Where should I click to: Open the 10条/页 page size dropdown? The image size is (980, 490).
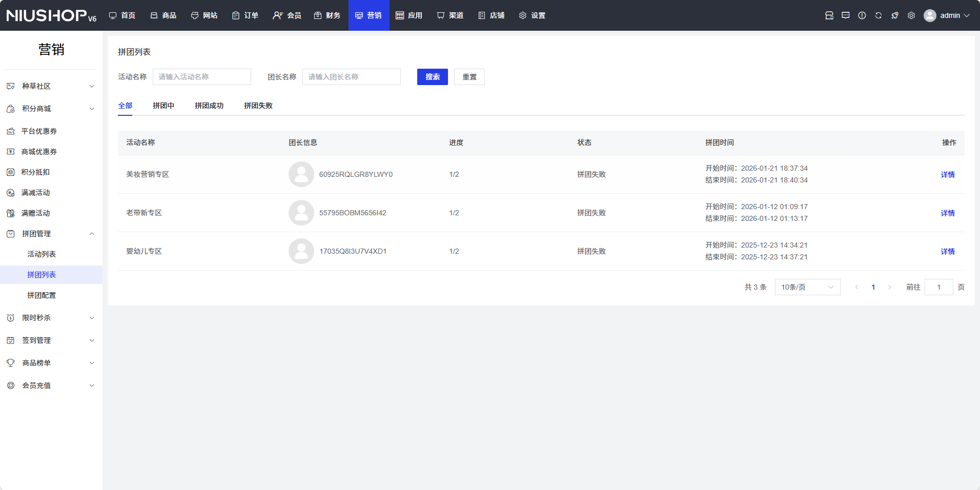pyautogui.click(x=807, y=287)
